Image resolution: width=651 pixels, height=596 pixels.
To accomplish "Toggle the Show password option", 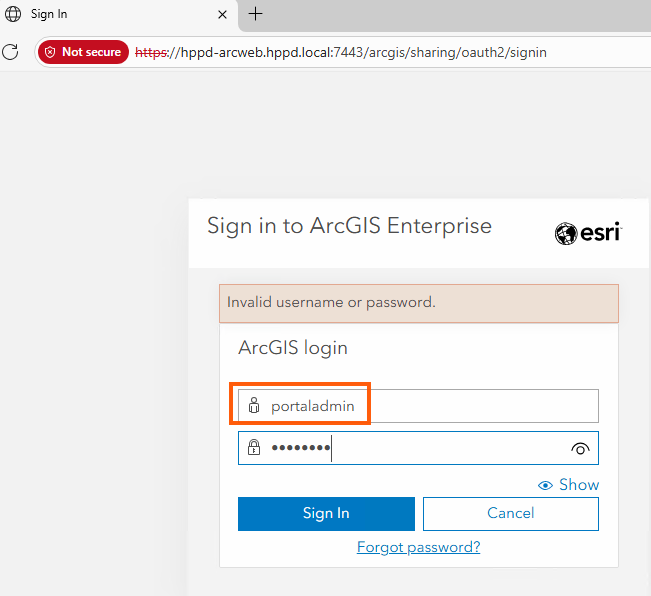I will point(569,485).
